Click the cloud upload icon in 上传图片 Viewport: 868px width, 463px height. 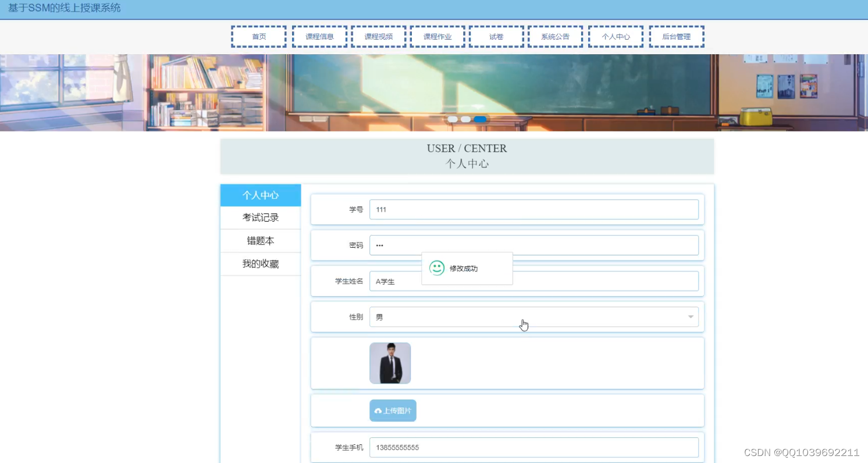tap(378, 411)
